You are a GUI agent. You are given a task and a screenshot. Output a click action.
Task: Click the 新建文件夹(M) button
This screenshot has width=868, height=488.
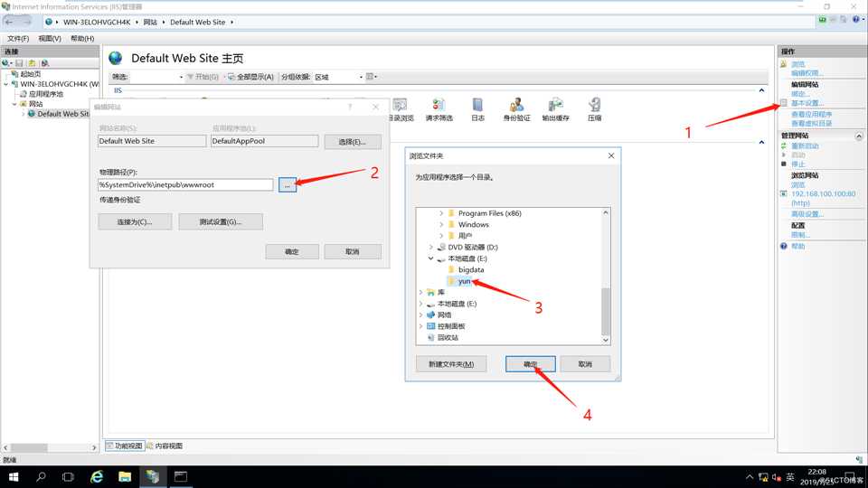[x=451, y=364]
